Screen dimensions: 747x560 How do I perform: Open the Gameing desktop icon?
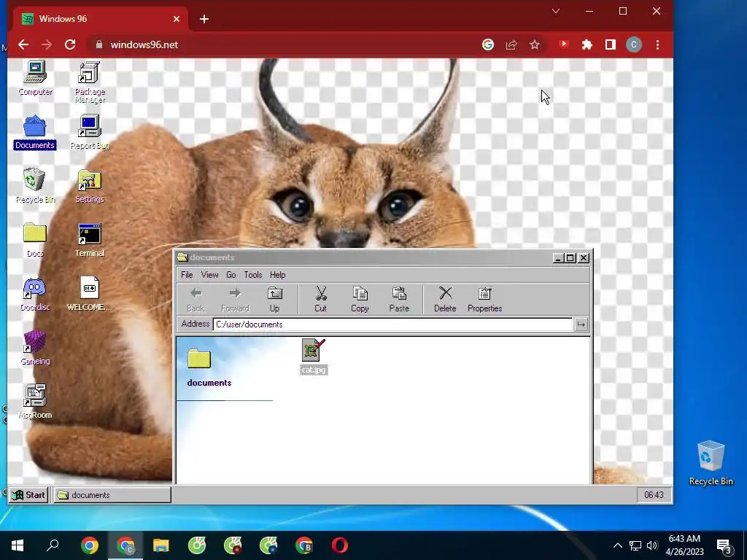(35, 348)
